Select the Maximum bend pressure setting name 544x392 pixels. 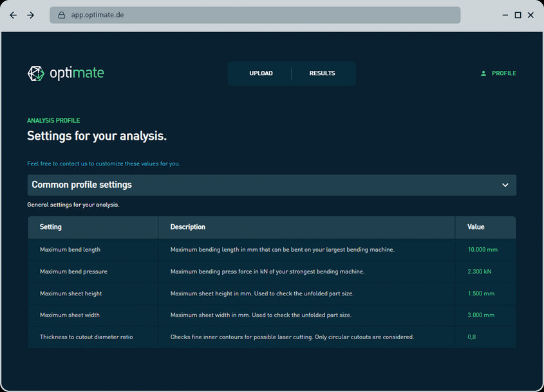coord(73,272)
